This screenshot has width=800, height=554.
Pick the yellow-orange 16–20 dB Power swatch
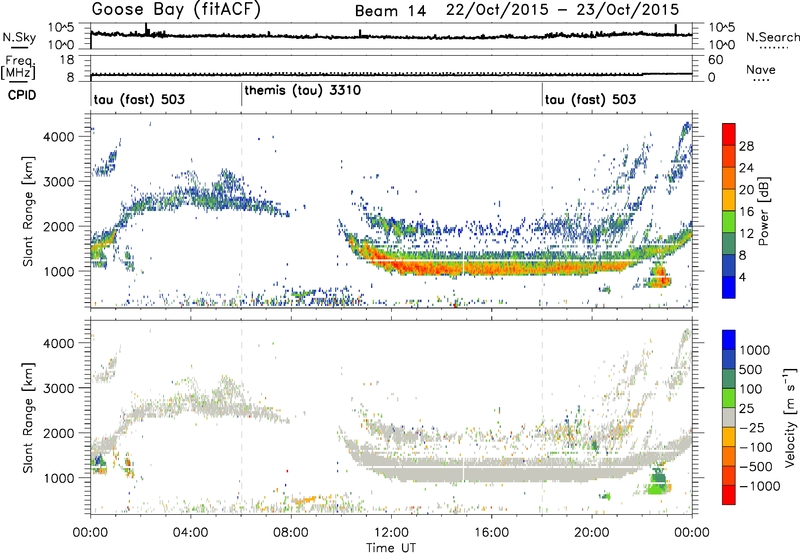pyautogui.click(x=729, y=200)
